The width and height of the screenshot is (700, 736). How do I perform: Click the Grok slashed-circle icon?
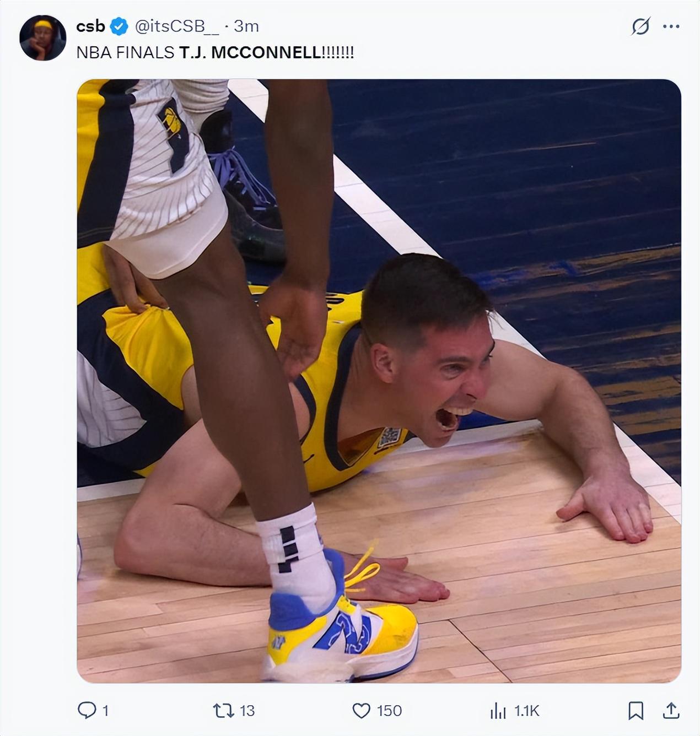tap(640, 26)
